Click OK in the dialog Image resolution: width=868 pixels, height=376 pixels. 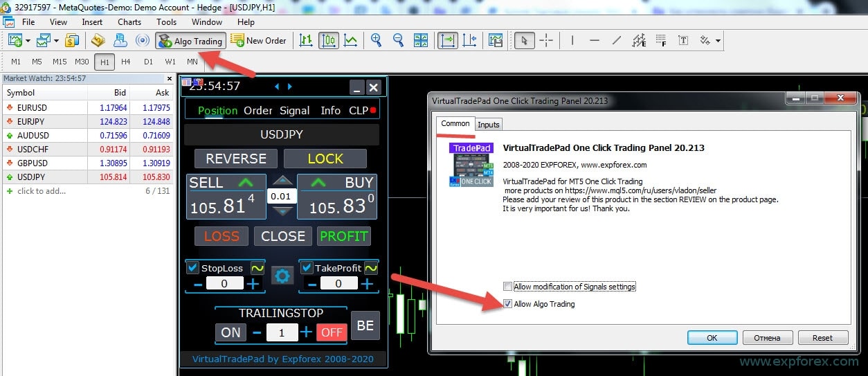[x=712, y=338]
